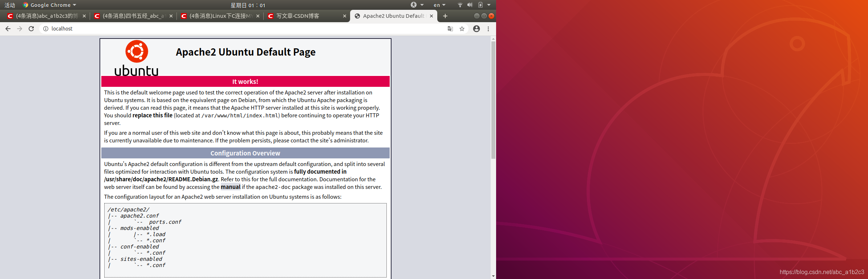Click conf-enabled in the config tree
The width and height of the screenshot is (868, 279).
[x=139, y=247]
